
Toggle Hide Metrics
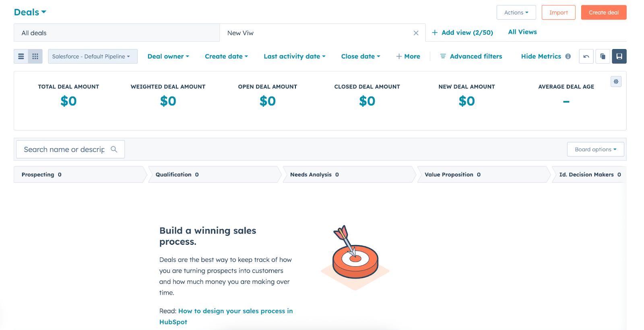click(x=541, y=56)
